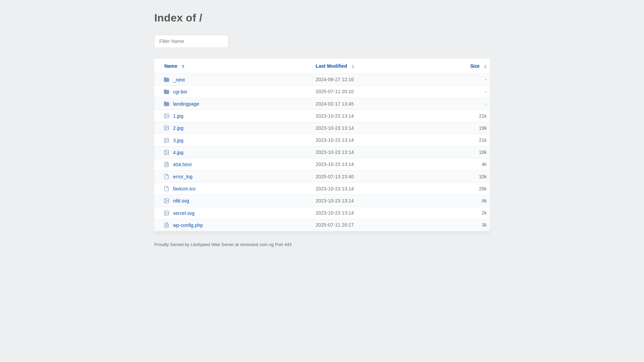644x362 pixels.
Task: Click the image icon for olitt.svg
Action: (x=166, y=201)
